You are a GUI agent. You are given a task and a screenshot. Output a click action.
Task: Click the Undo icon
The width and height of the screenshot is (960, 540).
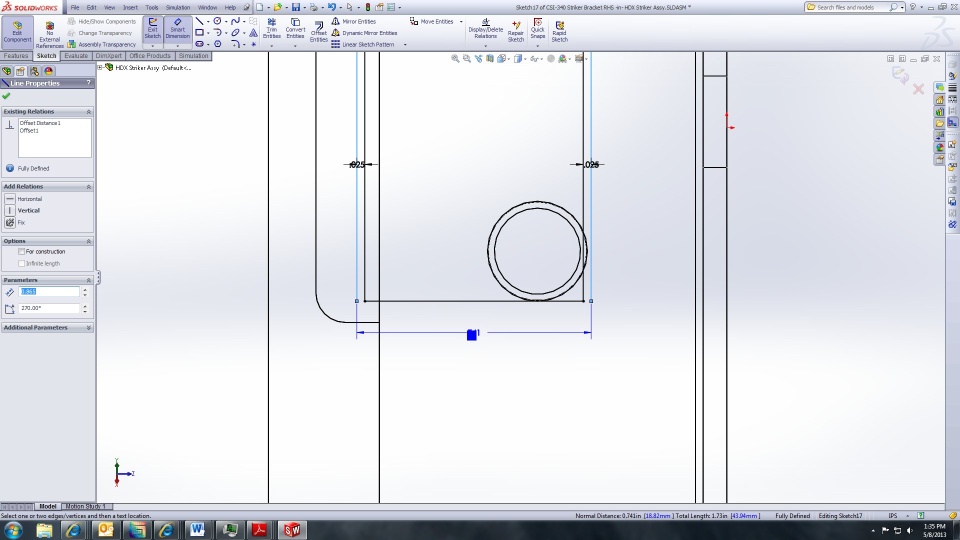click(331, 7)
